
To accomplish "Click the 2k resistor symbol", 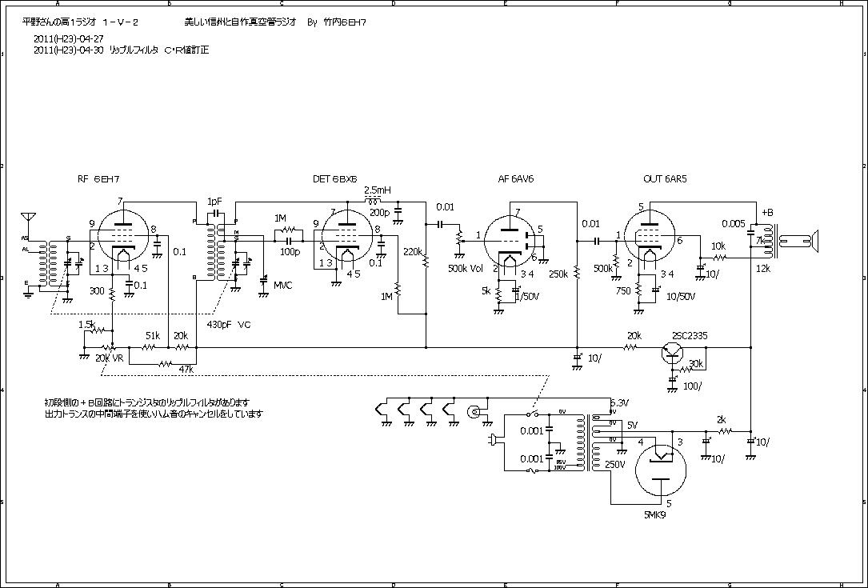I will point(725,430).
